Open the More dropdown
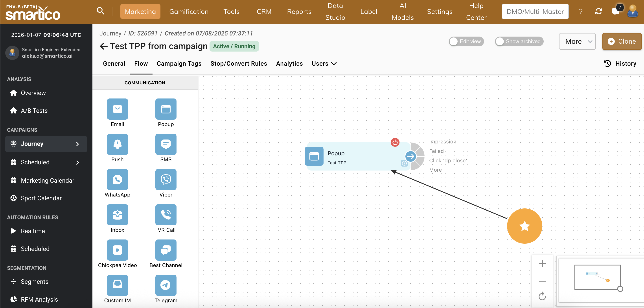Screen dimensions: 644x308 pos(577,42)
